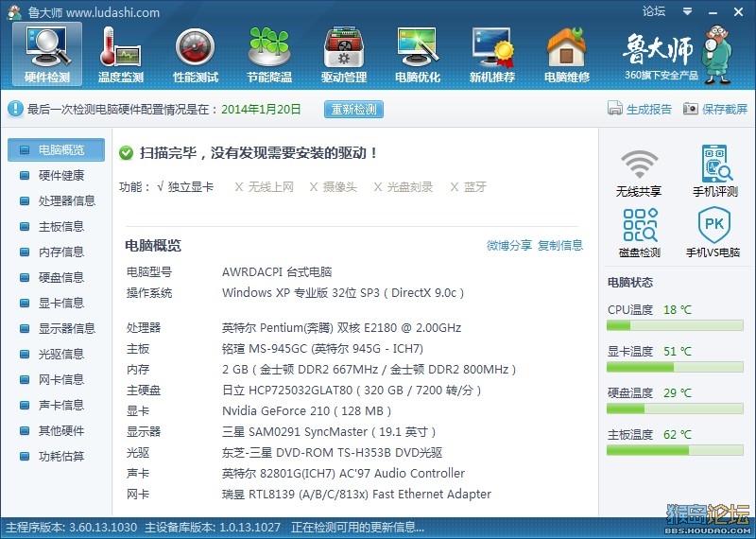Click memory value 2 GB 金士顿 DDR2
The image size is (756, 539).
(369, 369)
